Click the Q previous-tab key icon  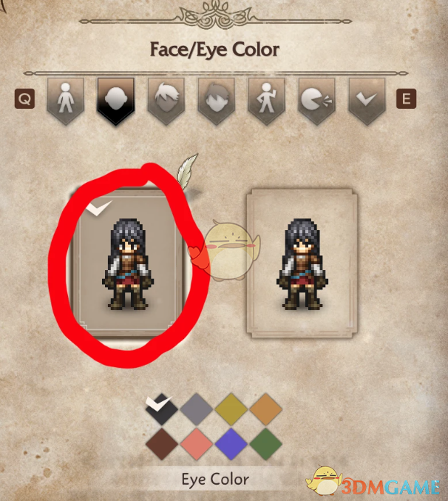24,98
